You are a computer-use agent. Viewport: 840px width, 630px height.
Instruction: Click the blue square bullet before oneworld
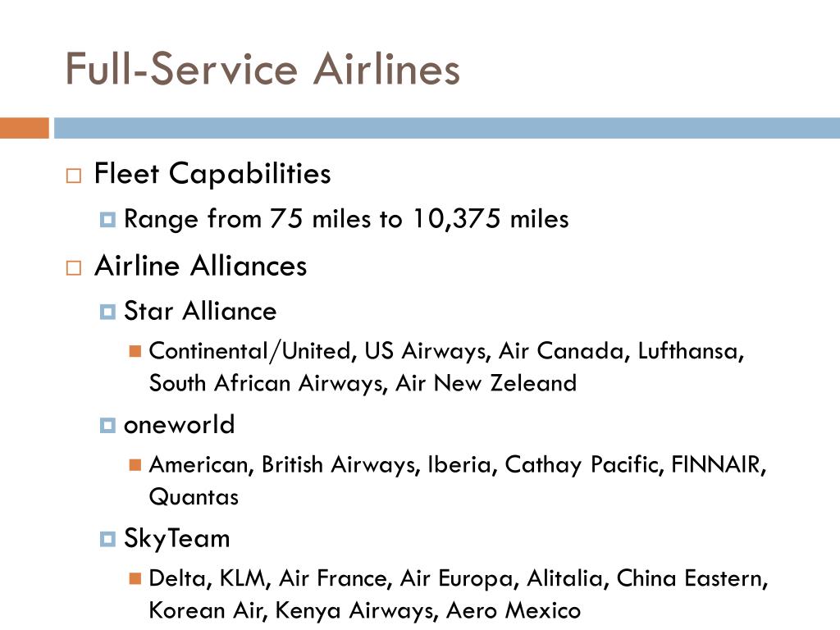[107, 426]
